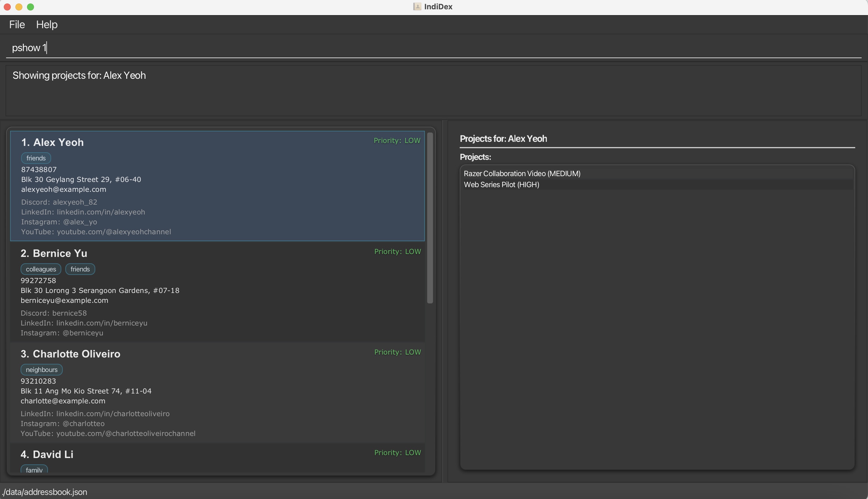Screen dimensions: 868x499
Task: Click the 'neighbours' tag on Charlotte Oliveiro
Action: click(42, 369)
